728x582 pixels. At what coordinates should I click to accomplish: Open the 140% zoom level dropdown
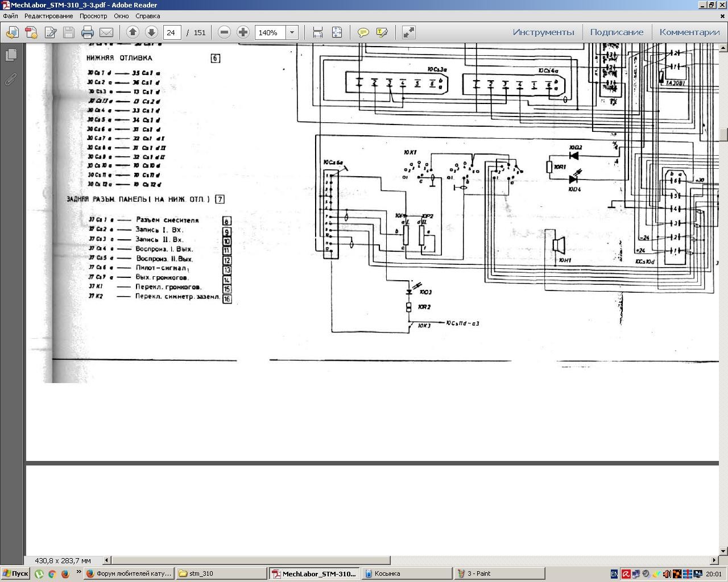coord(292,32)
